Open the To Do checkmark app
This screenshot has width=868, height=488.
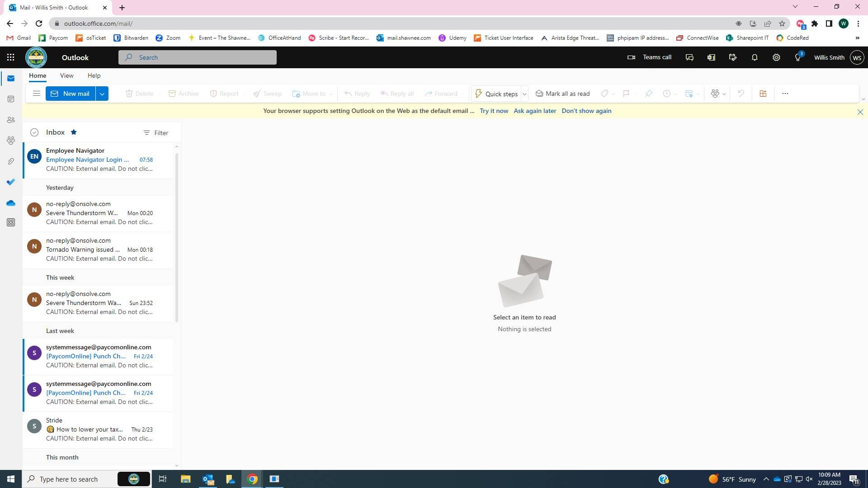coord(11,182)
